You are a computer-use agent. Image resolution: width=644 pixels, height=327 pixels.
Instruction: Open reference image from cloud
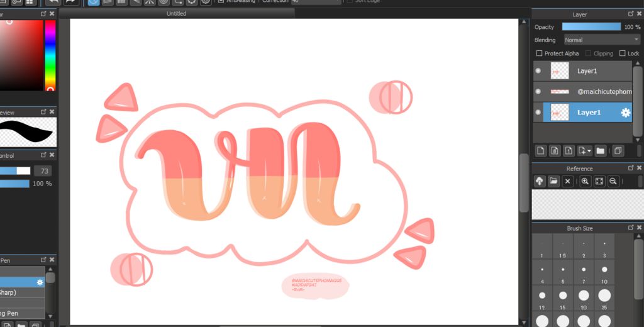pyautogui.click(x=540, y=181)
